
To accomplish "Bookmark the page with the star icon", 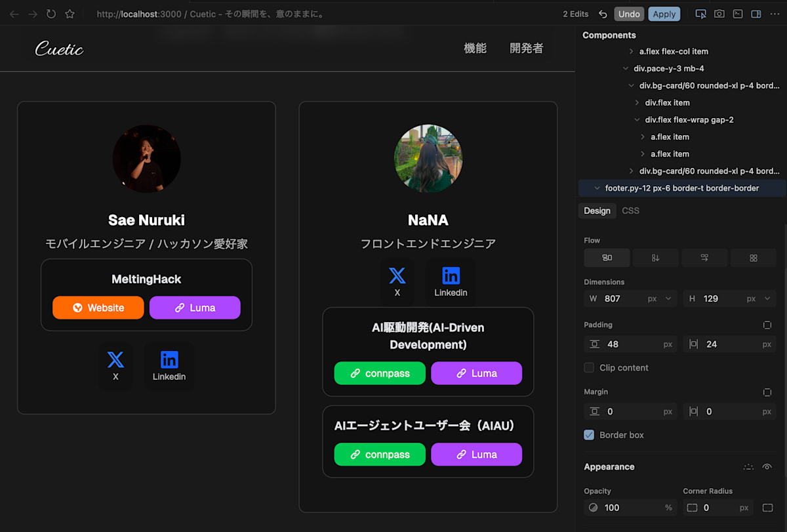I will 70,14.
